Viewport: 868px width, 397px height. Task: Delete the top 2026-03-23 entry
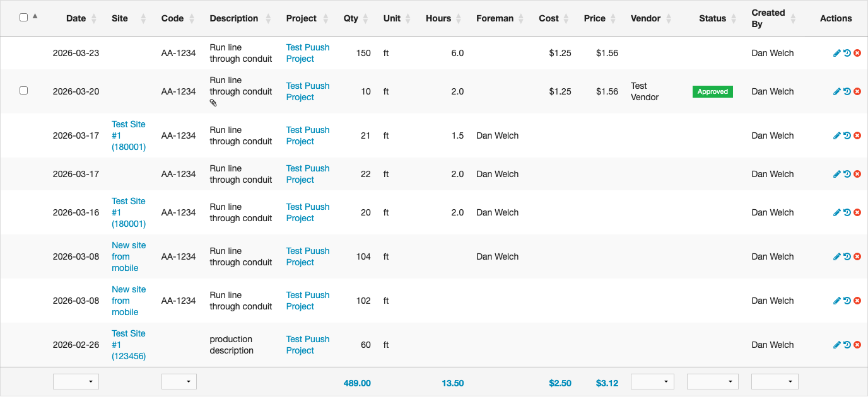point(857,52)
